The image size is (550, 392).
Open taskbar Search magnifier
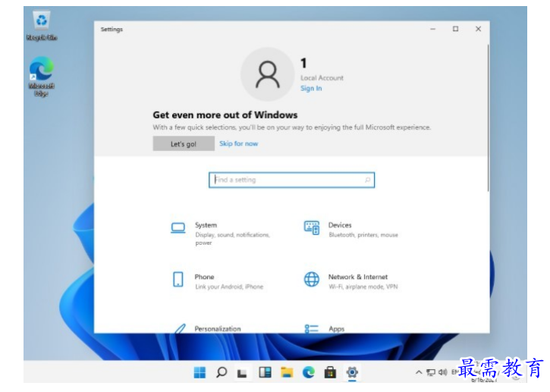point(222,372)
